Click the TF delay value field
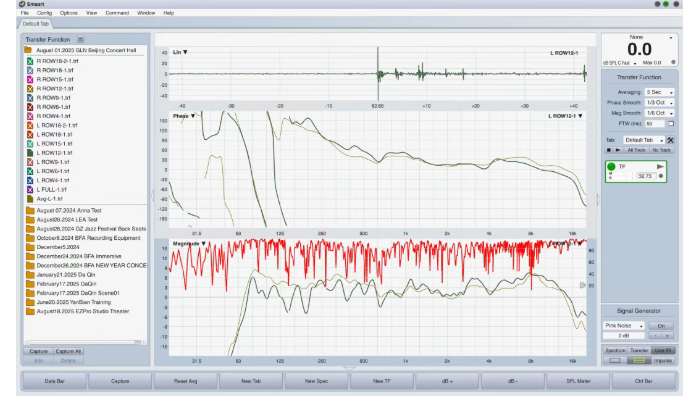This screenshot has width=700, height=402. coord(645,176)
